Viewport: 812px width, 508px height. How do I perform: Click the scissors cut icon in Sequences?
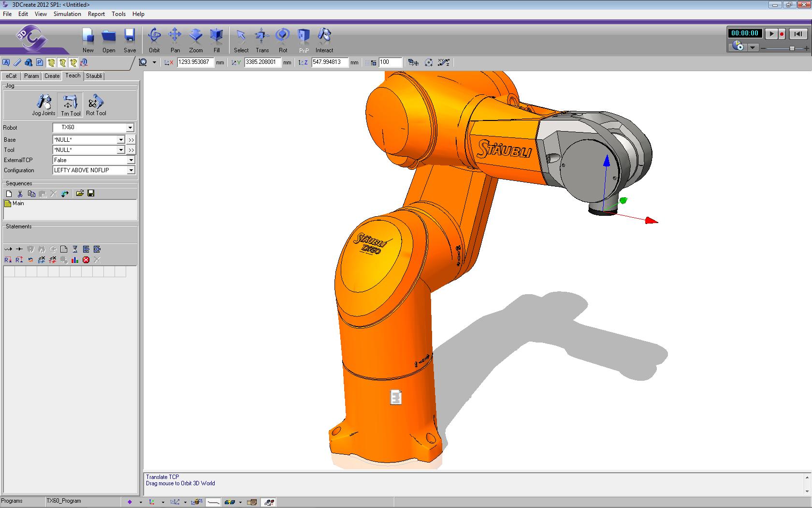[x=20, y=194]
